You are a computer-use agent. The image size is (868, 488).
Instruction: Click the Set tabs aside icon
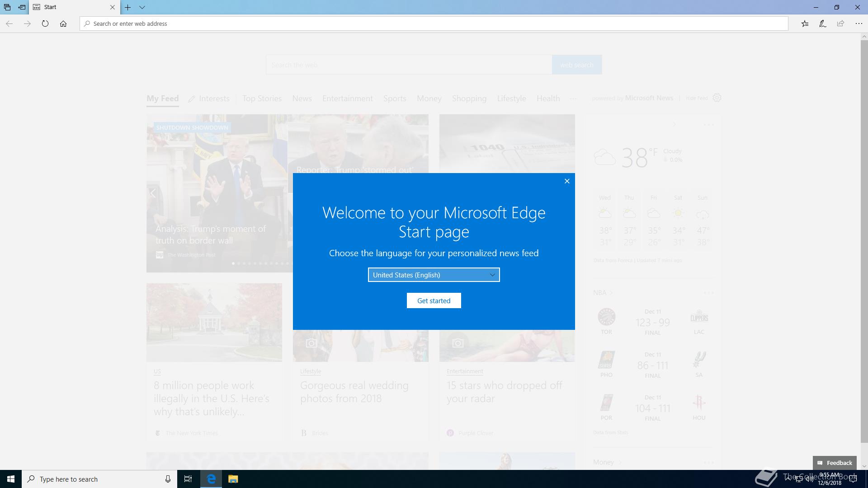point(22,7)
